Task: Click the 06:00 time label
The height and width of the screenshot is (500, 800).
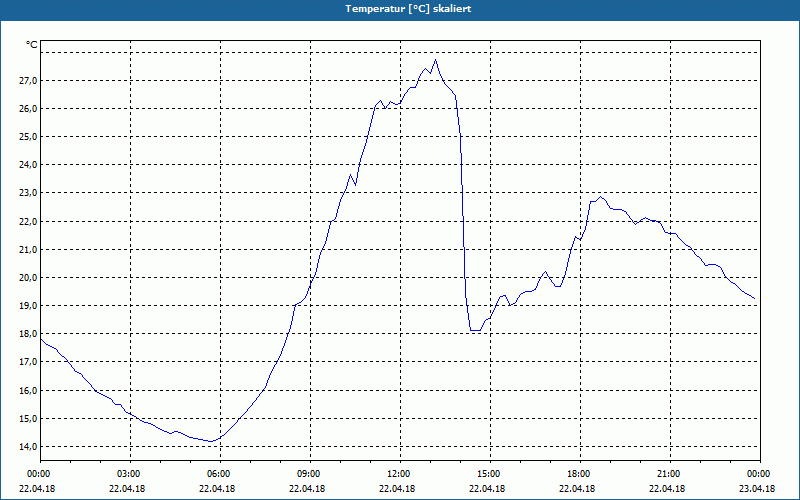Action: click(220, 474)
